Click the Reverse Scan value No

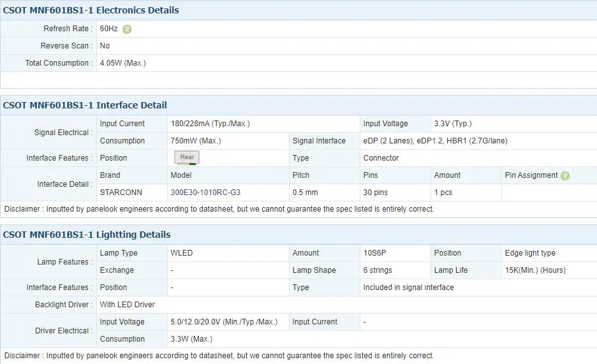[x=105, y=46]
